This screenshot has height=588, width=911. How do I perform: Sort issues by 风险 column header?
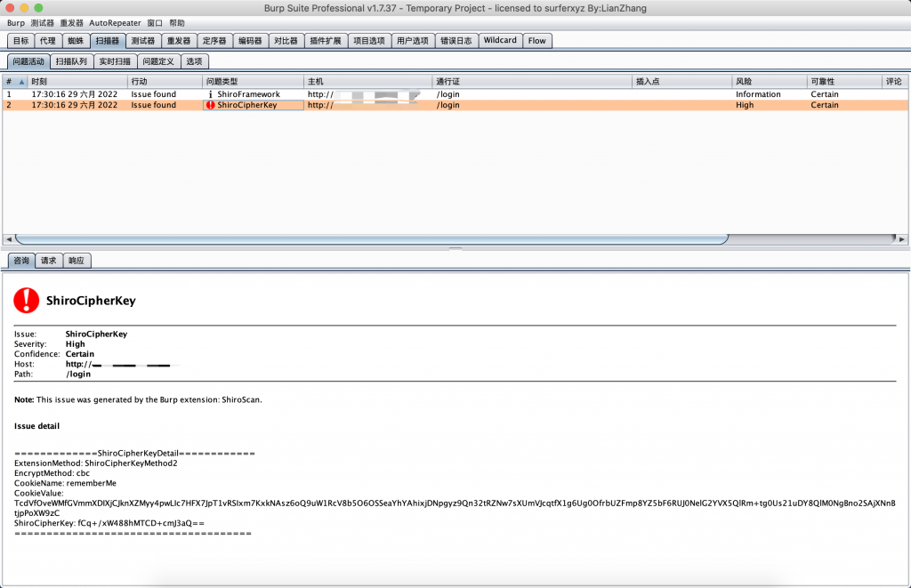(x=770, y=82)
